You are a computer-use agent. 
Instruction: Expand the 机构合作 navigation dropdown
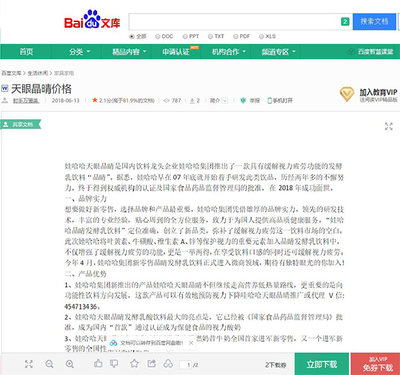tap(229, 52)
